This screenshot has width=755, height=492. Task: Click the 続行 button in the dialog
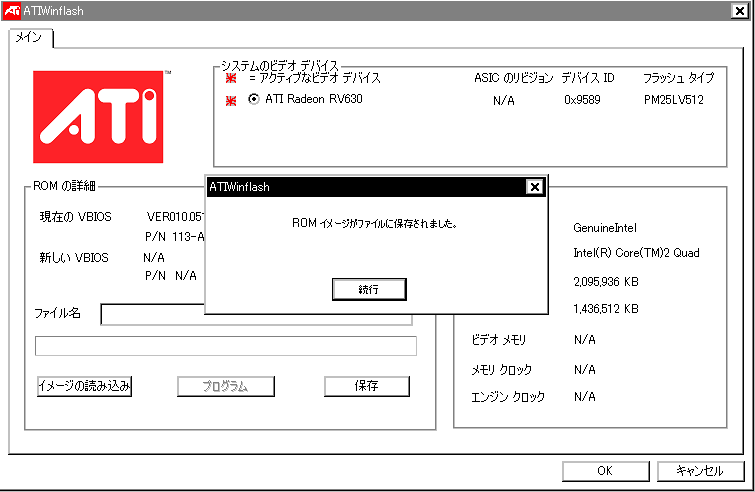click(x=369, y=289)
